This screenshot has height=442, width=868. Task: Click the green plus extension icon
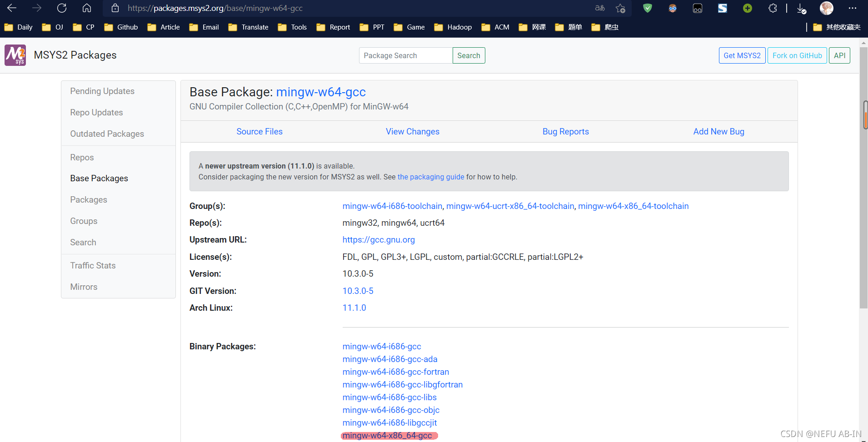click(748, 8)
